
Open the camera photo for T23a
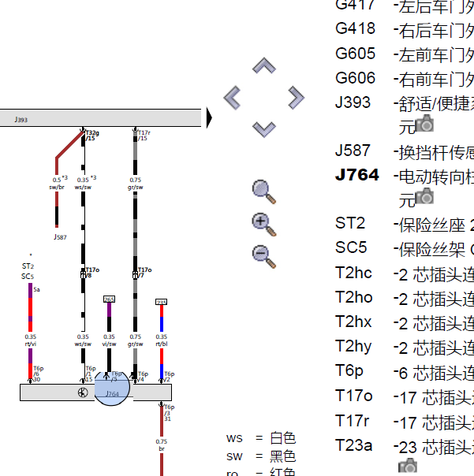click(408, 465)
